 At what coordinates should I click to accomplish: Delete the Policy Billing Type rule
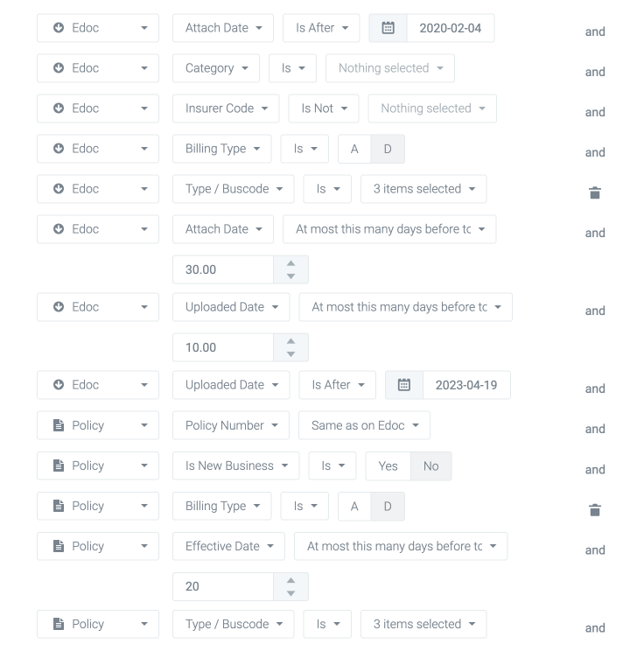click(595, 510)
